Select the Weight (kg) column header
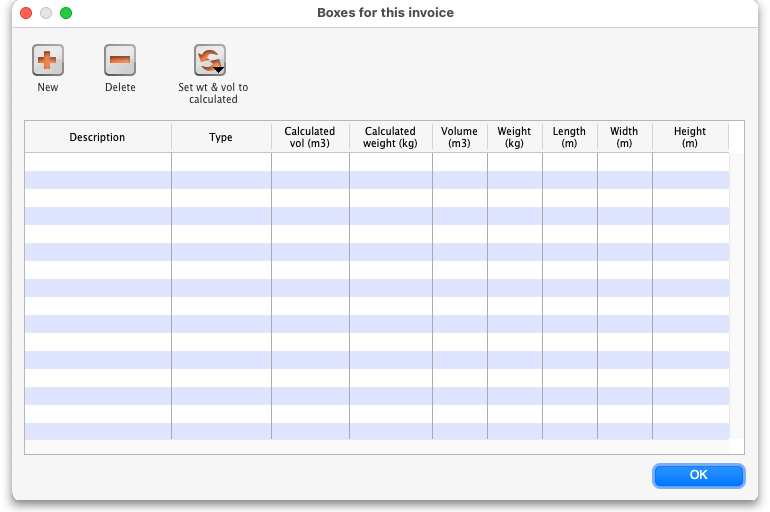770x512 pixels. tap(514, 138)
